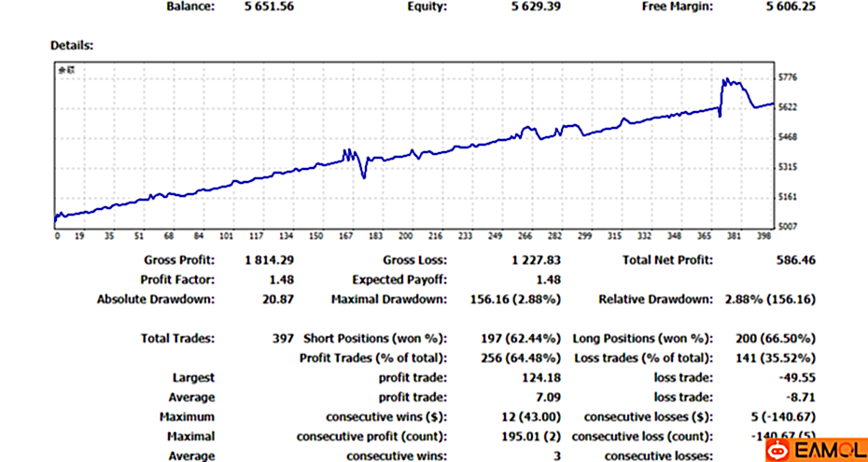Click the sharp dip in curve near trade 175
Screen dimensions: 868x462
click(x=363, y=175)
